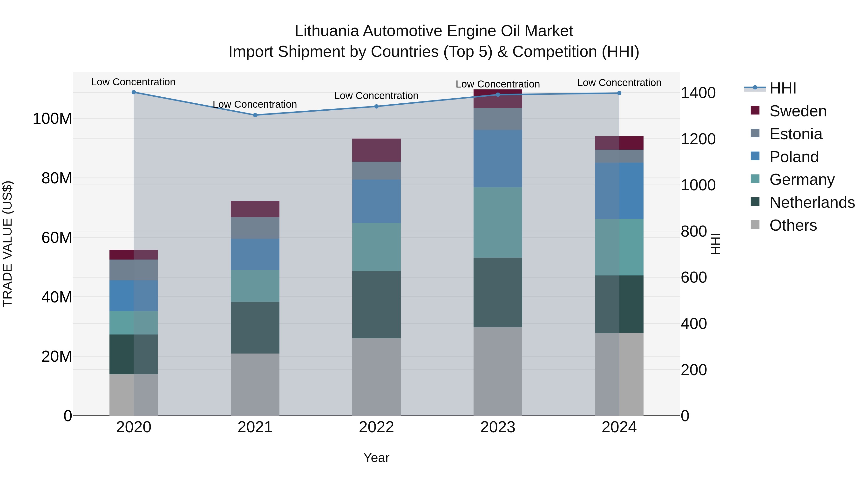The height and width of the screenshot is (488, 868).
Task: Click the 60M trade value tick label
Action: [x=57, y=237]
